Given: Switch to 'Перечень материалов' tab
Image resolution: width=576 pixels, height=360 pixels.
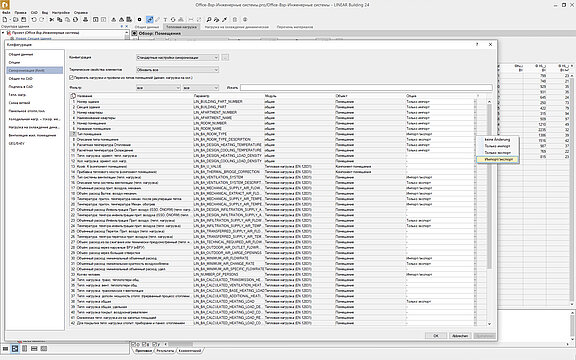Looking at the screenshot, I should point(295,27).
